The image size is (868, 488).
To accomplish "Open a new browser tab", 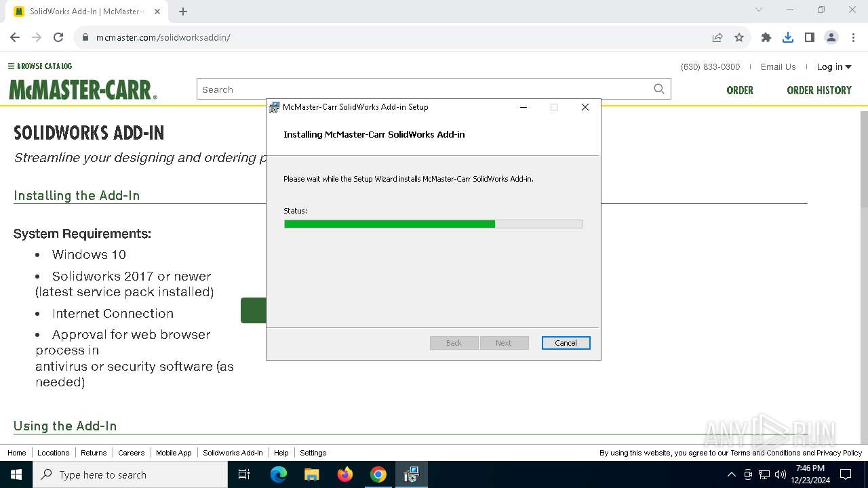I will pos(183,12).
